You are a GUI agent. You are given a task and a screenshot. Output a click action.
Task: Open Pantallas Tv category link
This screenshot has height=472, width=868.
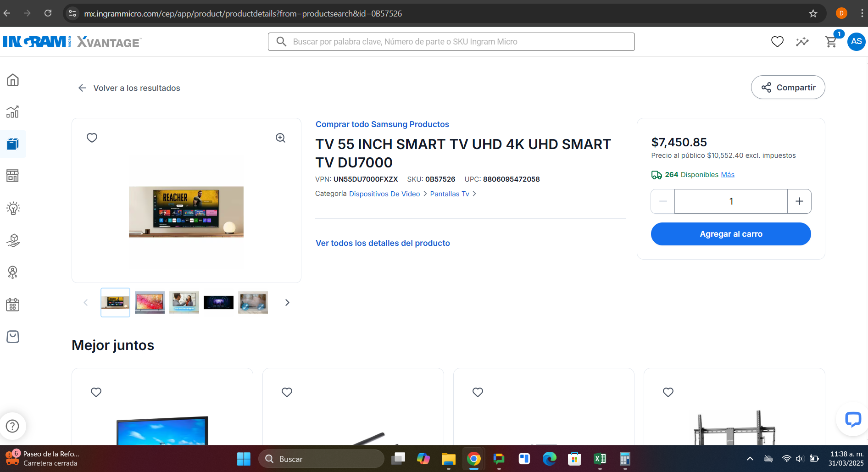pyautogui.click(x=450, y=194)
